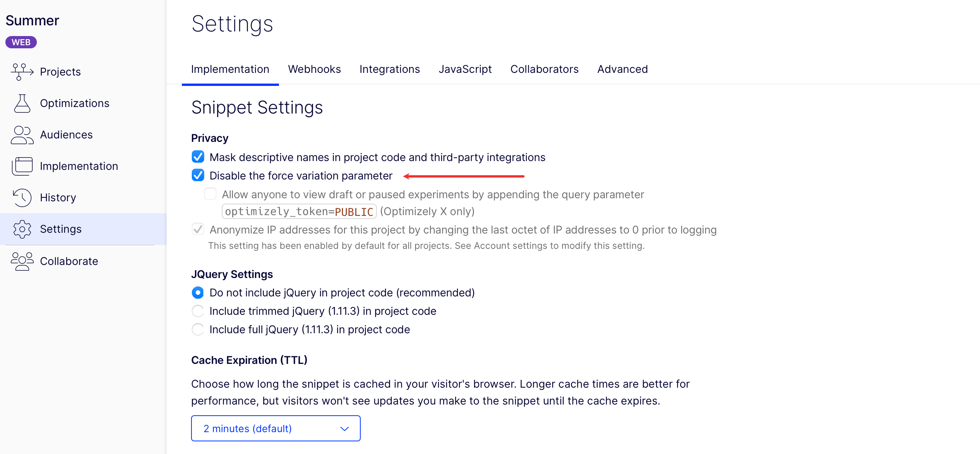Open History using the clock icon
Screen dimensions: 980x454
(22, 197)
